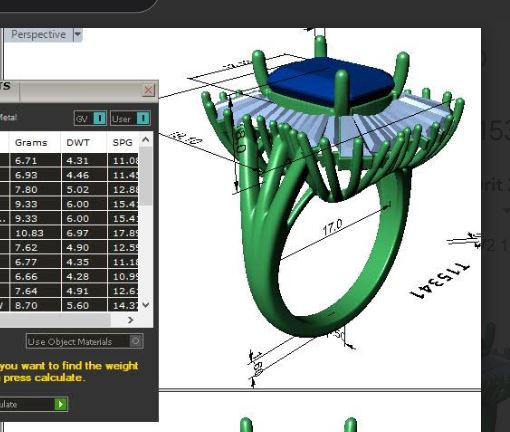510x432 pixels.
Task: Click the Perspective viewport label
Action: pos(38,34)
